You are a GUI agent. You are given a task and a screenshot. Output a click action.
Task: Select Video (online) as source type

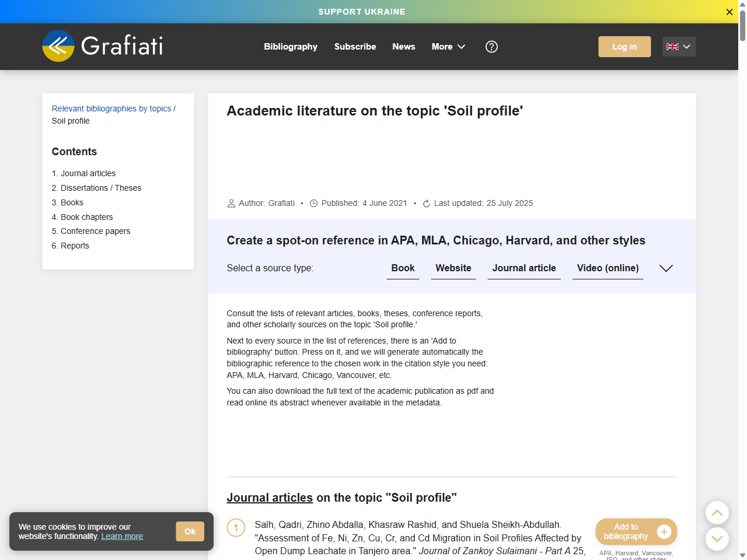point(608,268)
